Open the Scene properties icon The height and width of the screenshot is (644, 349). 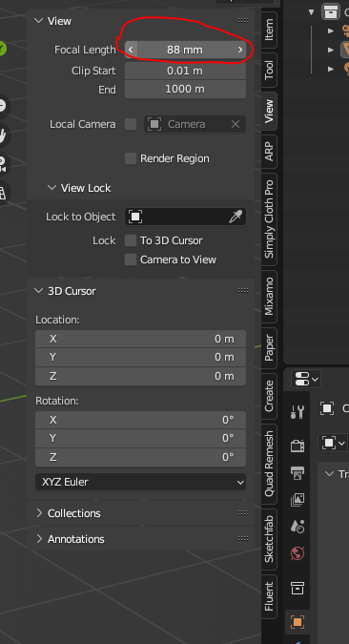tap(297, 526)
